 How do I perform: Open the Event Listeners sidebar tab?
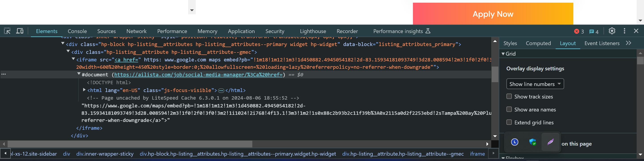coord(602,44)
